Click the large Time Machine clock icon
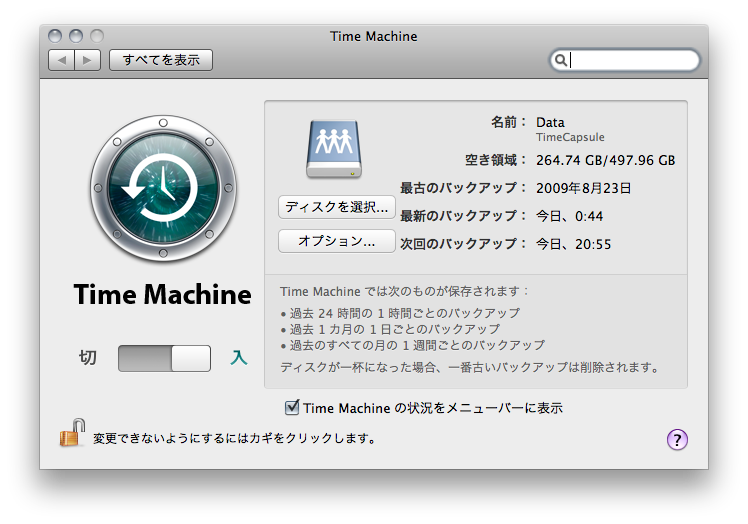The width and height of the screenshot is (748, 524). tap(163, 188)
